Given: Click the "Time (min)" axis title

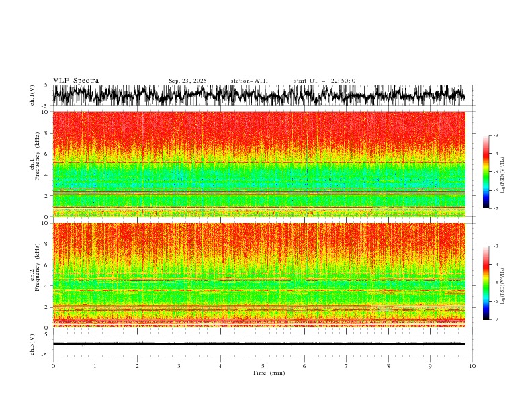Looking at the screenshot, I should tap(269, 373).
